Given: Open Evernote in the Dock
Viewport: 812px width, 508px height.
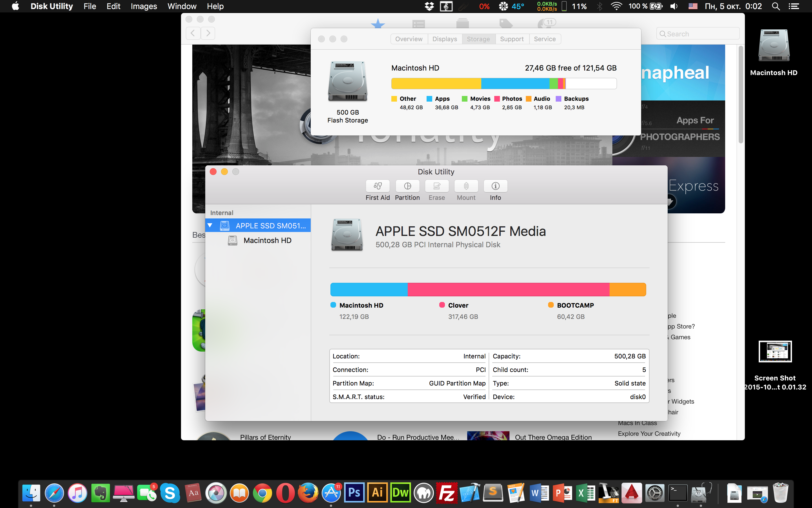Looking at the screenshot, I should coord(101,493).
